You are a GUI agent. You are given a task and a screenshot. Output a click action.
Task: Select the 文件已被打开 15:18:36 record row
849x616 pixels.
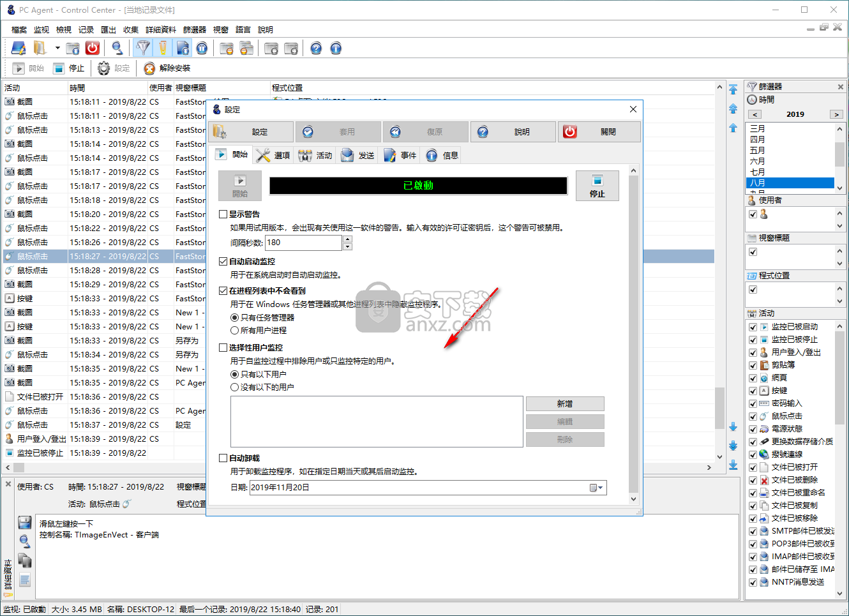[x=359, y=397]
